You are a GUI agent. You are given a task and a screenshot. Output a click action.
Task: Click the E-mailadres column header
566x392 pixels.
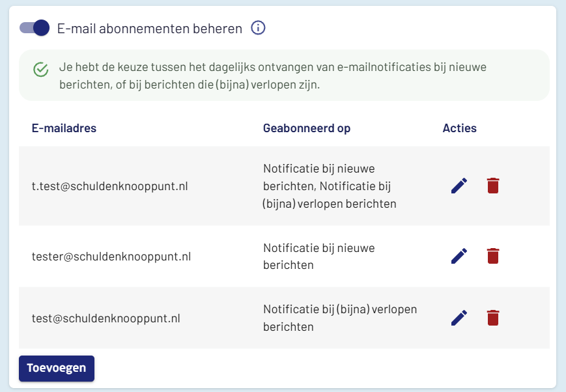tap(64, 128)
